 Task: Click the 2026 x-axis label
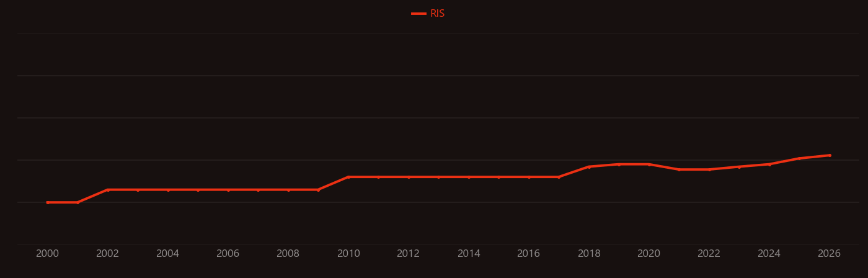point(830,254)
